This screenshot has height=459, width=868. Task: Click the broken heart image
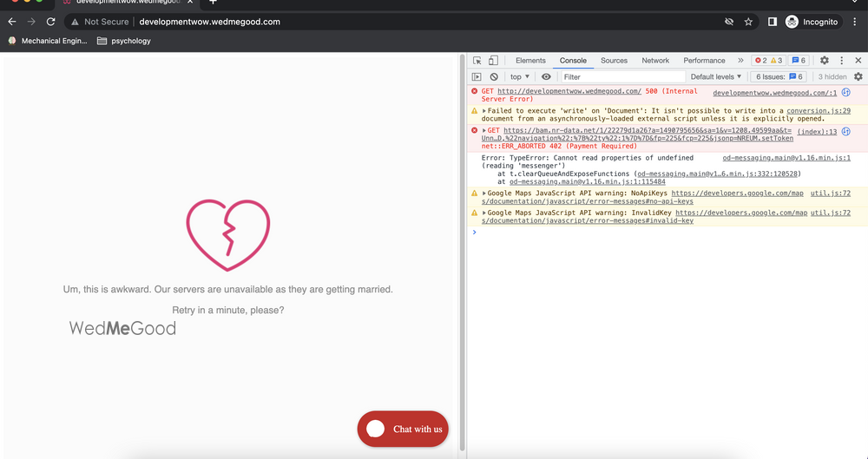click(227, 235)
